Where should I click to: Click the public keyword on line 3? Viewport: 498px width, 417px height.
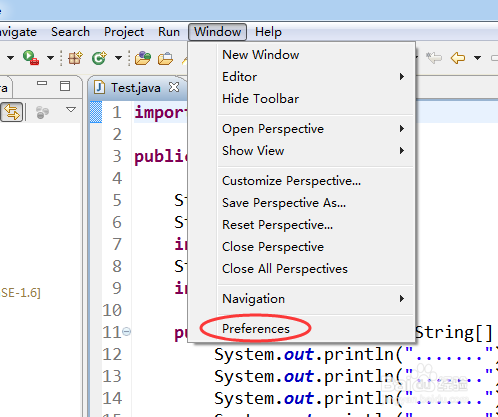coord(160,157)
